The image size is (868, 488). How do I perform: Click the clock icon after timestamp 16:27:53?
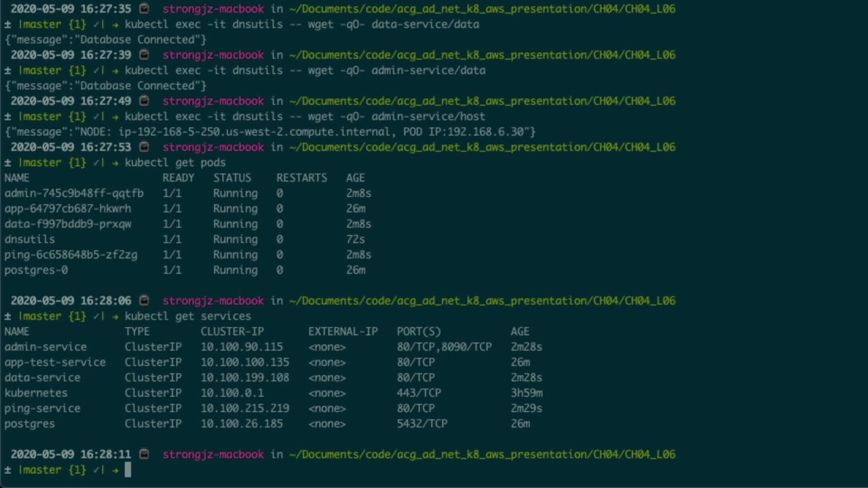pyautogui.click(x=144, y=147)
